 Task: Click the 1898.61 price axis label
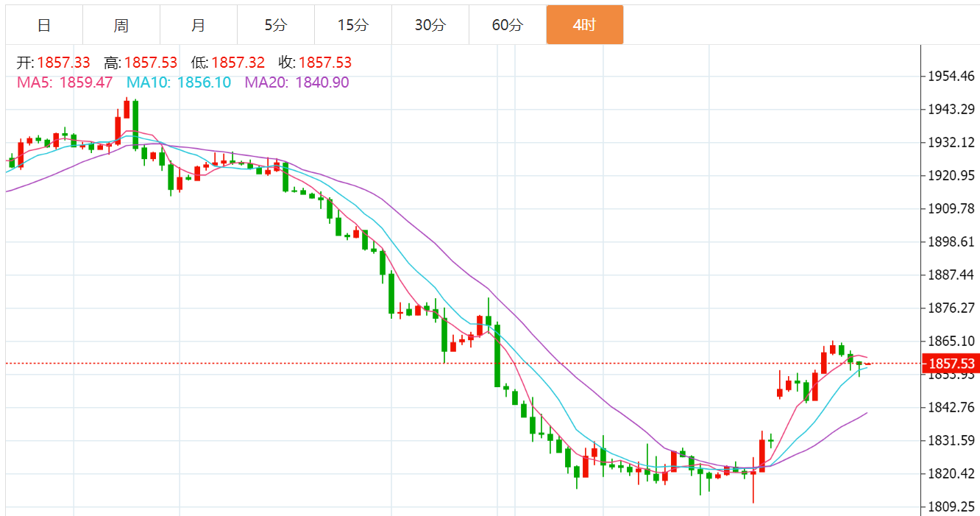click(951, 241)
